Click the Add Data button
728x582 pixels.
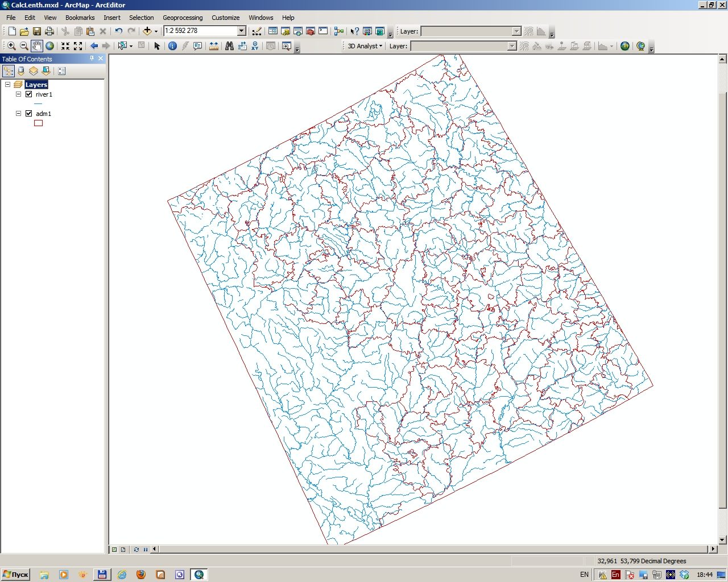coord(147,31)
